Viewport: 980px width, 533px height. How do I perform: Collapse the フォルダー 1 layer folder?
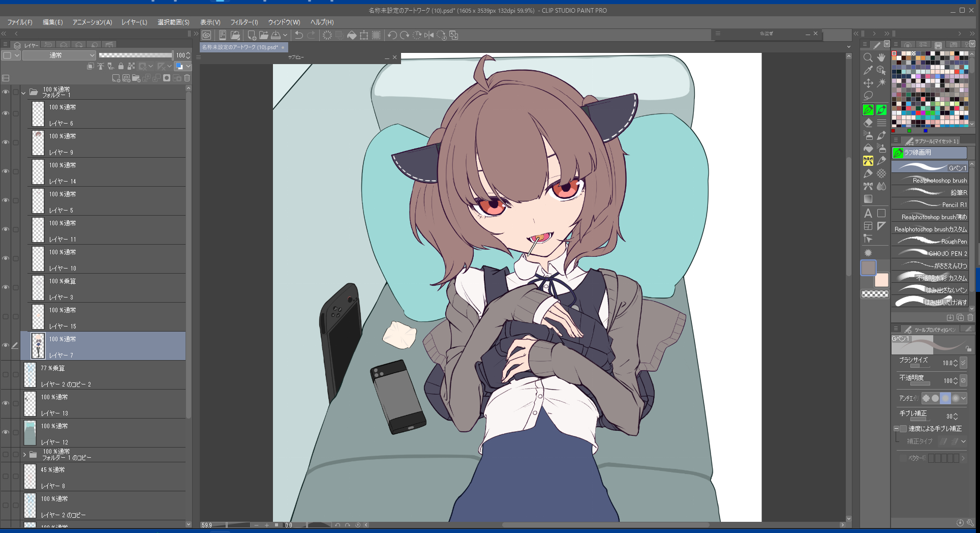[x=23, y=93]
